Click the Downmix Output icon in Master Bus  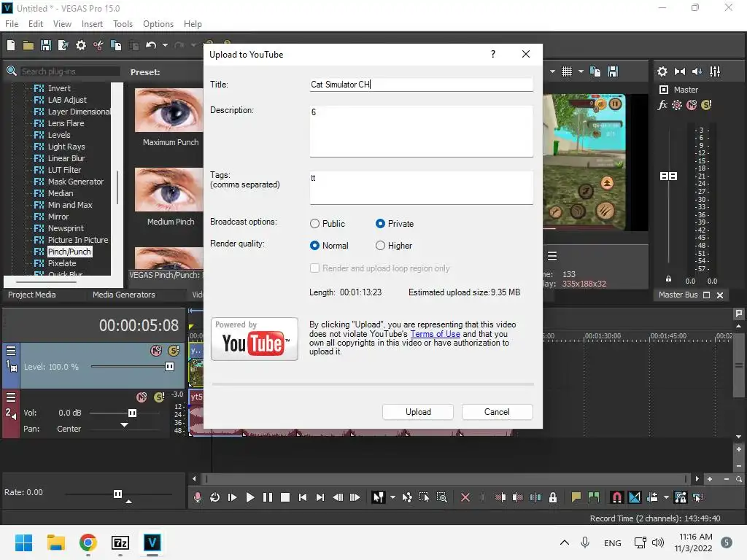[680, 71]
